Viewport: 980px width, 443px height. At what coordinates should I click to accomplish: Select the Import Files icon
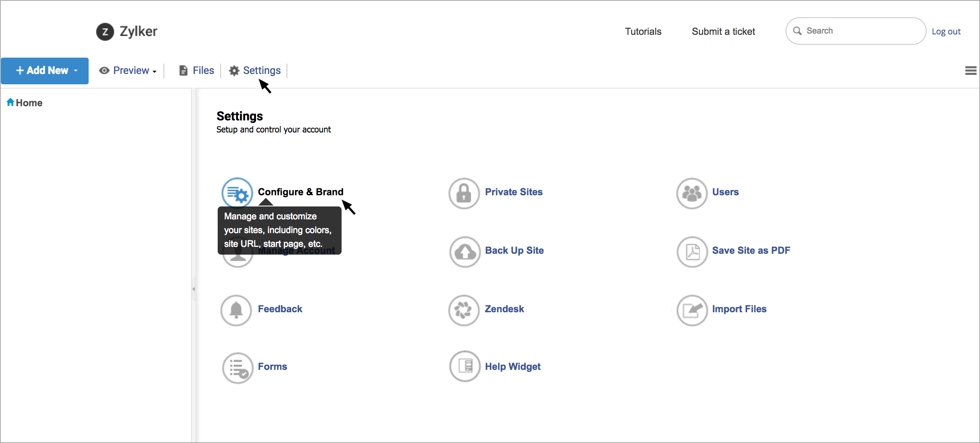coord(692,310)
